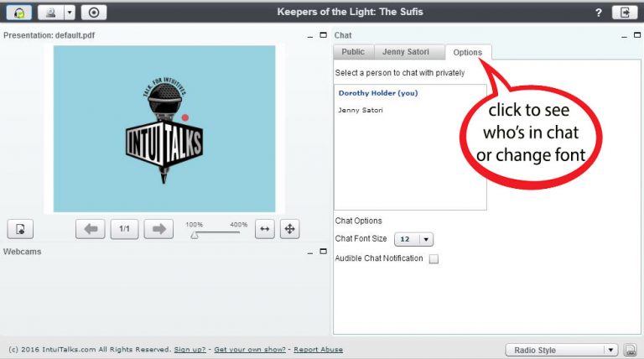Click fit-to-width double arrow icon

point(264,229)
